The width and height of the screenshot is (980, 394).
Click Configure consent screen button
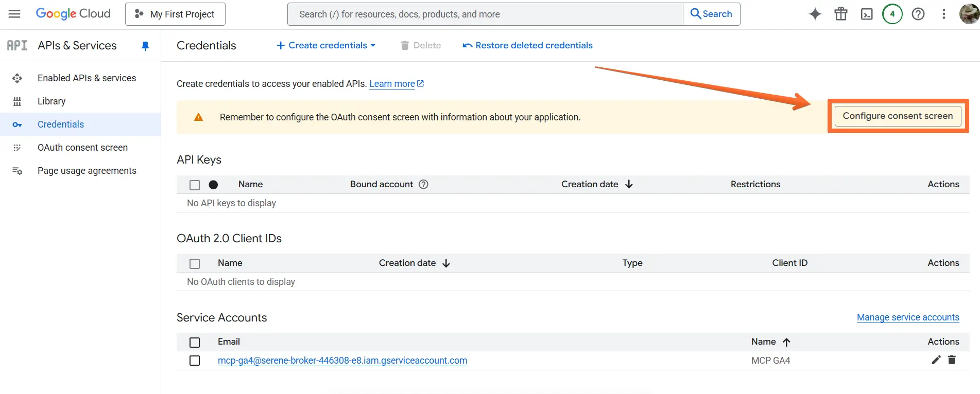898,116
